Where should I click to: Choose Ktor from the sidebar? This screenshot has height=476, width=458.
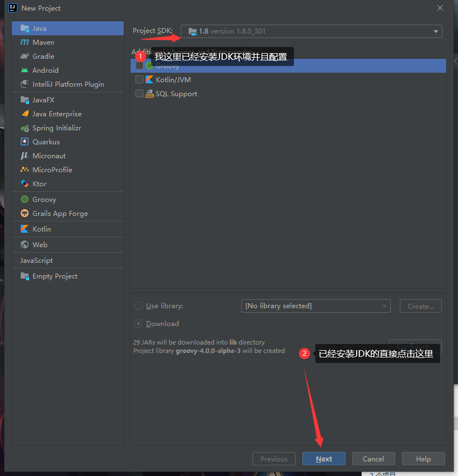pyautogui.click(x=68, y=183)
